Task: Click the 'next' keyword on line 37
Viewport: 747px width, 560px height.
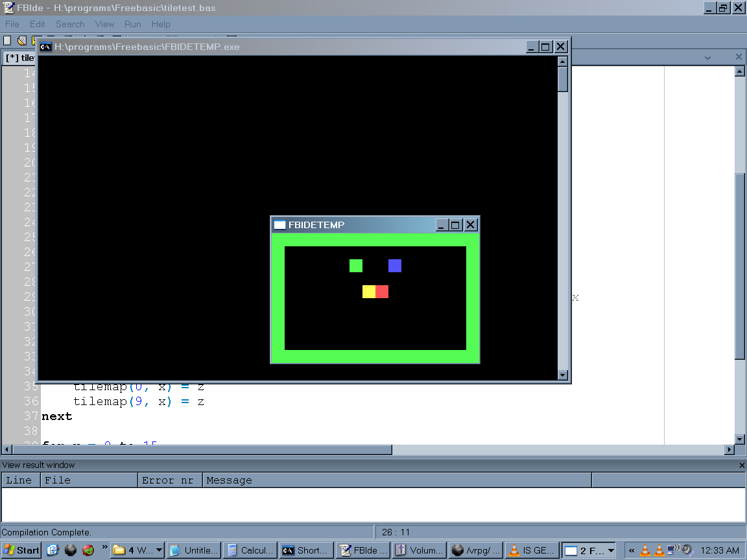Action: [56, 417]
